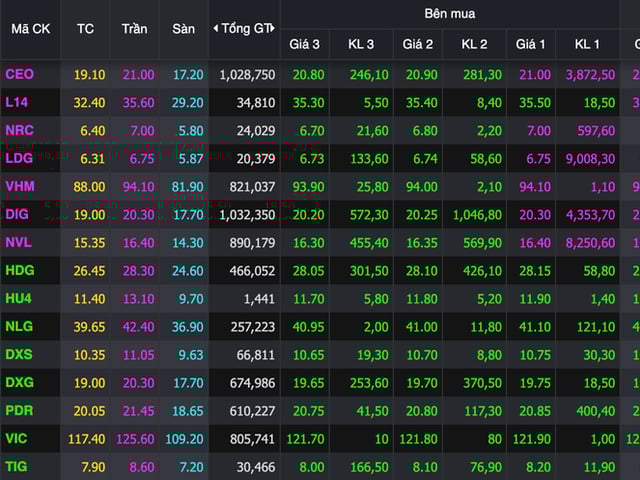The image size is (640, 480).
Task: Click HDG Giá 3 price 28.05
Action: 308,271
